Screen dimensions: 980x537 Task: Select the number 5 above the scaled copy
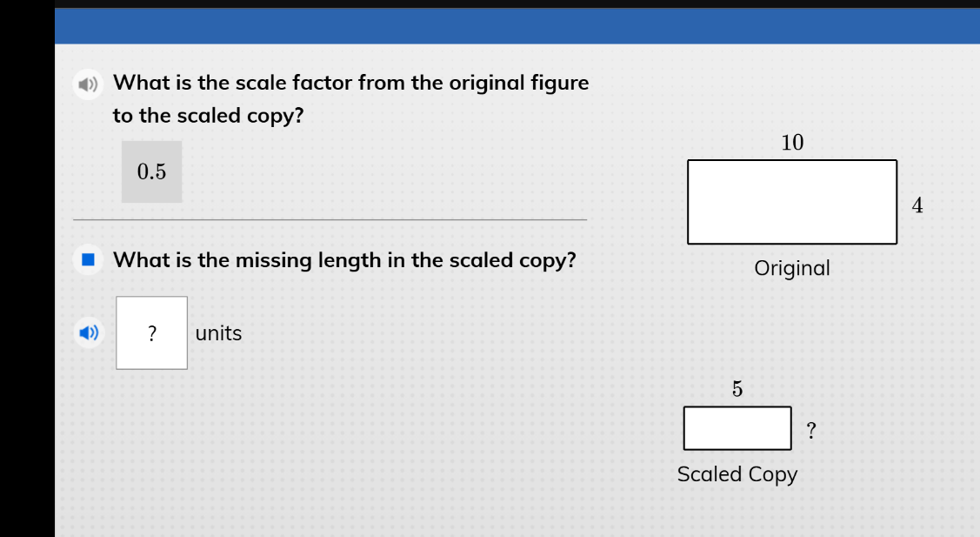[x=737, y=391]
